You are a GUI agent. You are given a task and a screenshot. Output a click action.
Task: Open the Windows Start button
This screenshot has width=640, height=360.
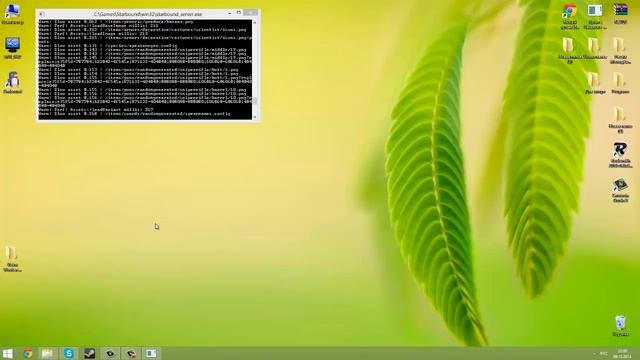(x=8, y=353)
